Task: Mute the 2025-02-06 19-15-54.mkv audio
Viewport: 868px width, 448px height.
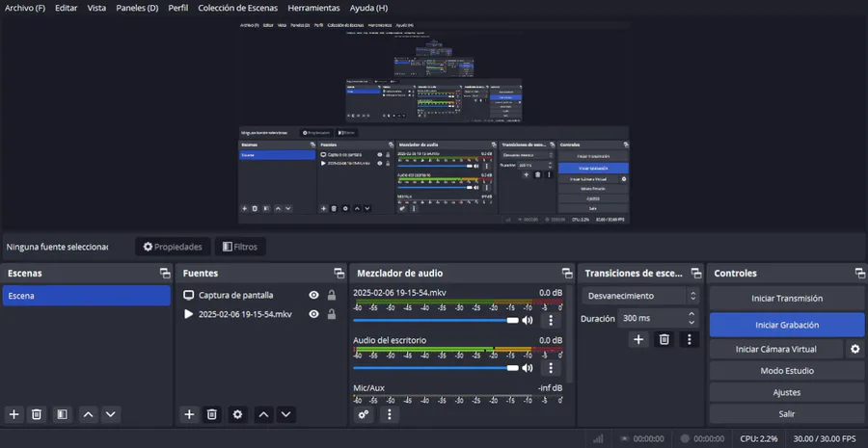Action: (527, 320)
